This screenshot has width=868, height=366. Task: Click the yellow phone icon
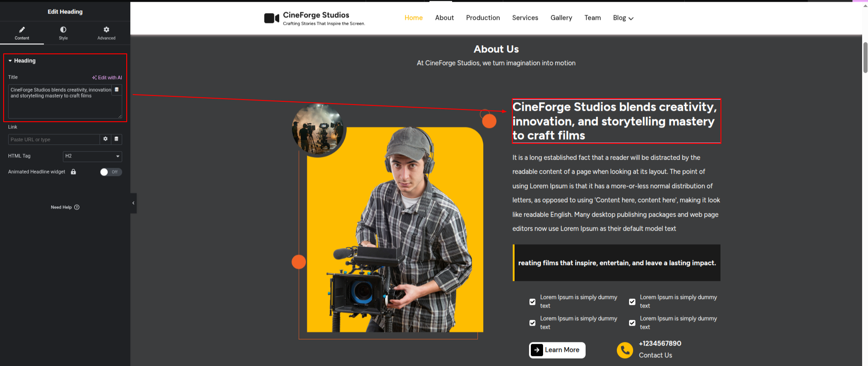click(x=625, y=350)
